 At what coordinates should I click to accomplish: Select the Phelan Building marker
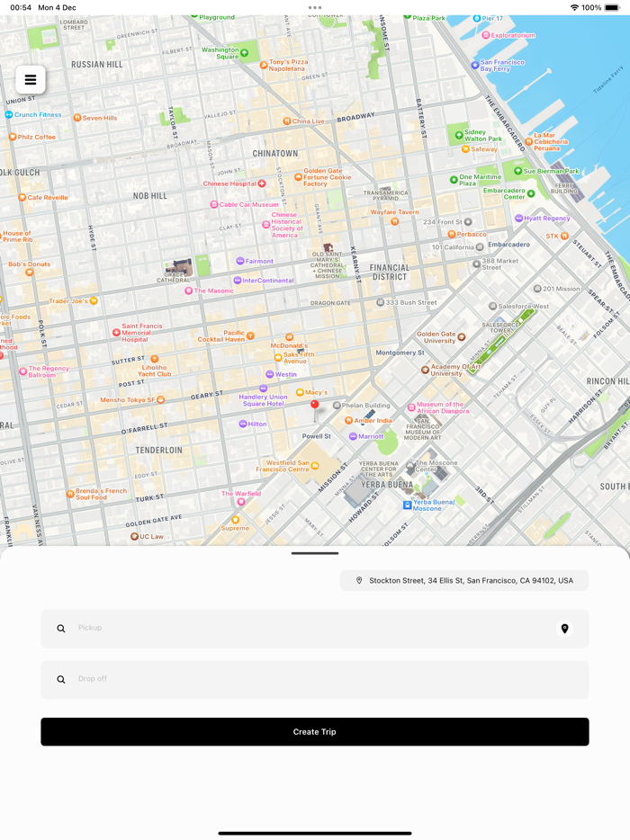point(337,405)
